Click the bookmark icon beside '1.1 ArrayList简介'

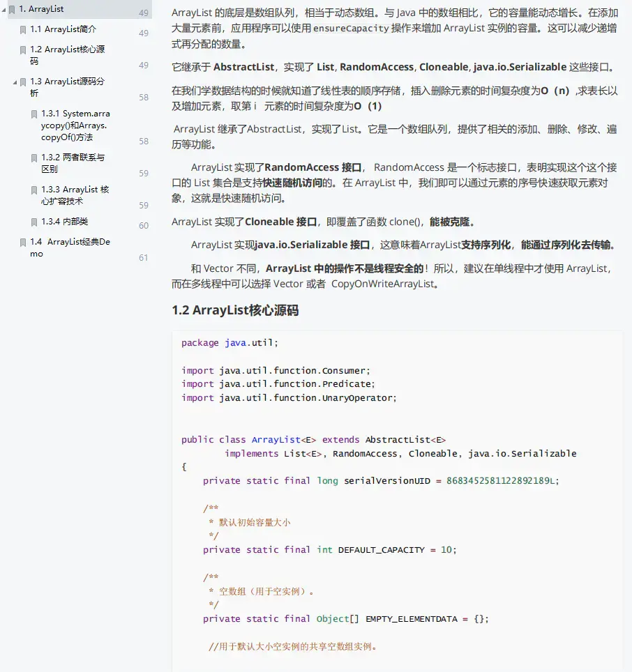pos(23,29)
